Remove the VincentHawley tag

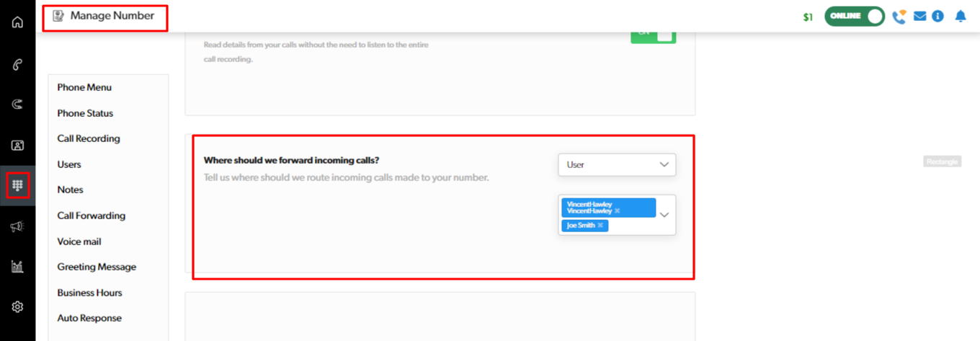[x=618, y=211]
